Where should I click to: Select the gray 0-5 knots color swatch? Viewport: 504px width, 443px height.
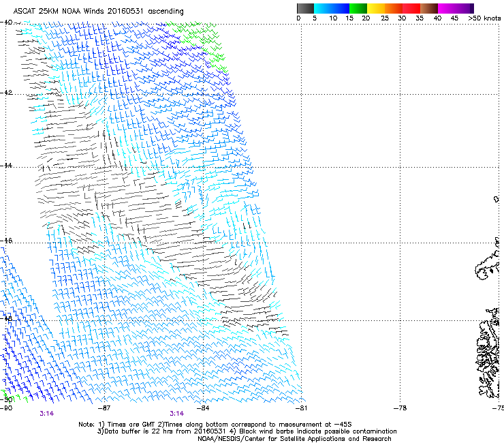click(305, 8)
